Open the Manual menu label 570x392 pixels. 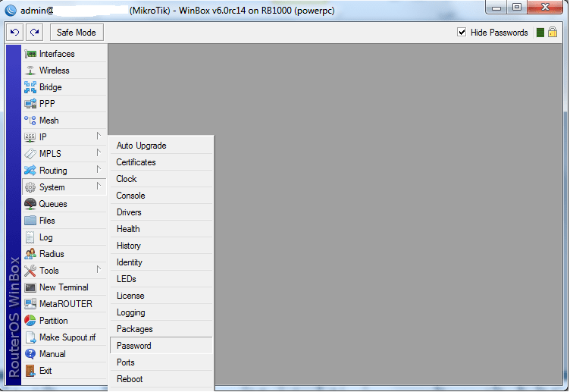coord(52,354)
